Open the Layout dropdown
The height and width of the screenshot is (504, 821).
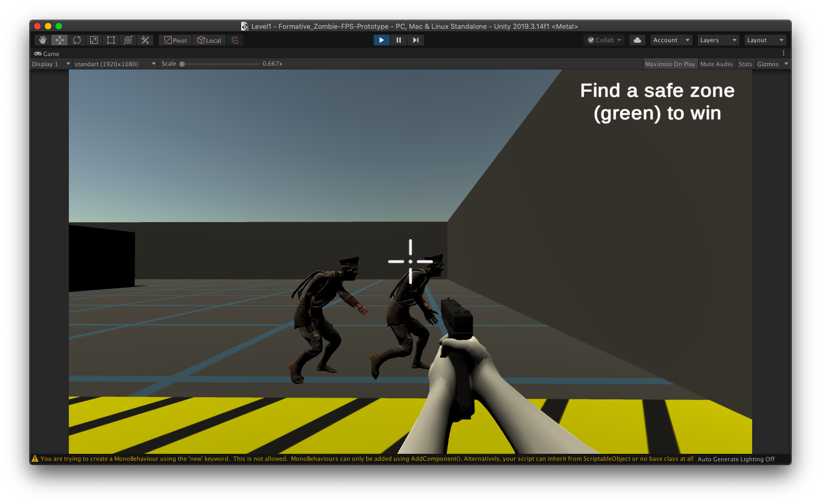pos(764,40)
